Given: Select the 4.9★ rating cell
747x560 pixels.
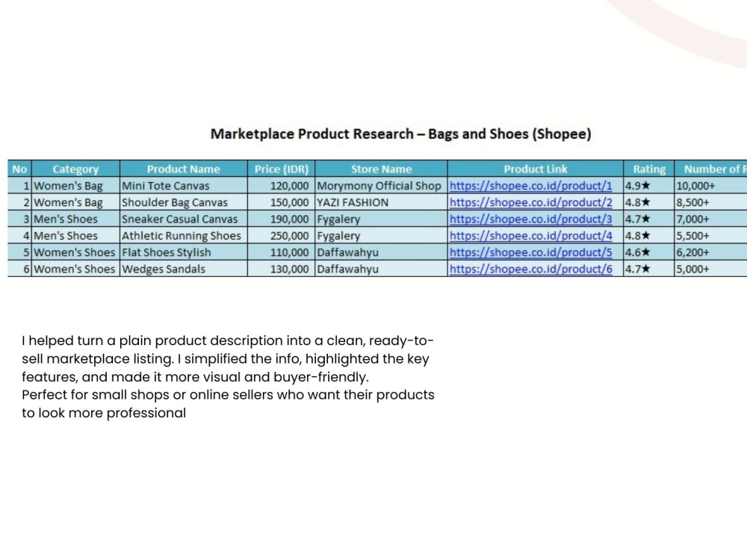Looking at the screenshot, I should pos(649,186).
